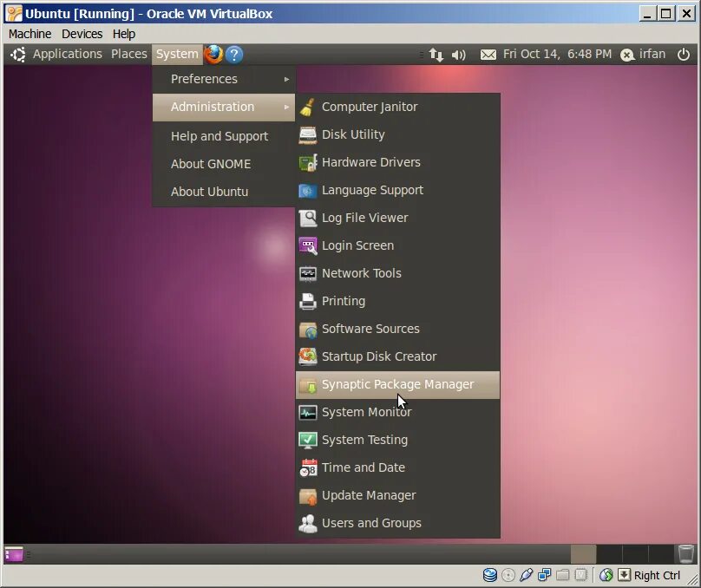Select About GNOME menu entry
This screenshot has height=588, width=701.
click(x=224, y=164)
